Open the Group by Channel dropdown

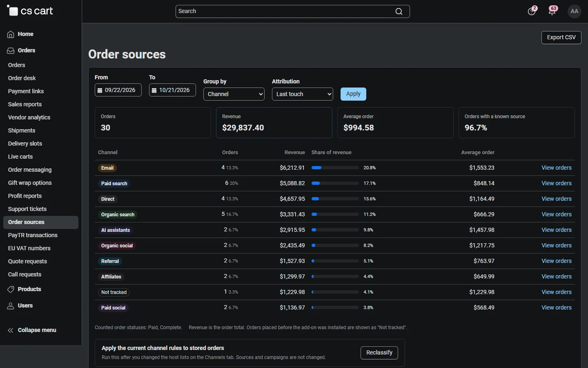pos(234,94)
